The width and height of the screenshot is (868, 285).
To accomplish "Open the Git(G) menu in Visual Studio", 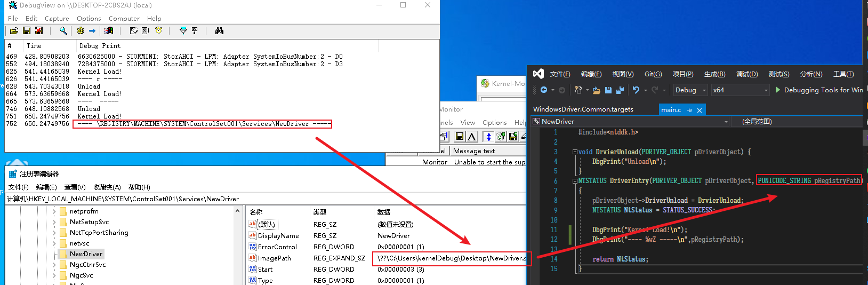I will [653, 74].
